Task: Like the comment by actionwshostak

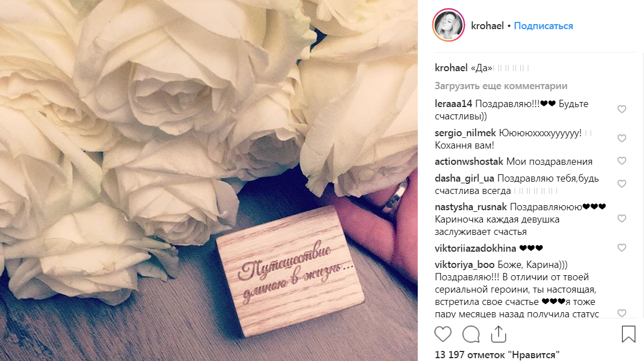Action: pos(622,161)
